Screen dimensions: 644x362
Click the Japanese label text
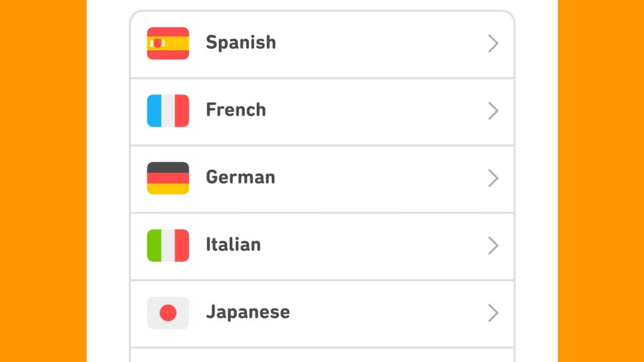pyautogui.click(x=248, y=313)
